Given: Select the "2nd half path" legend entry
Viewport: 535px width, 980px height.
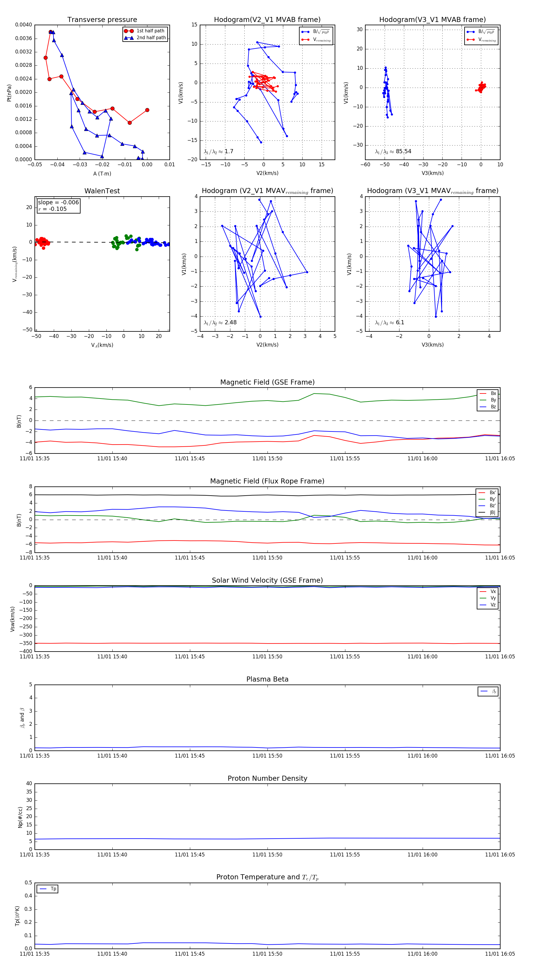Looking at the screenshot, I should click(x=145, y=38).
